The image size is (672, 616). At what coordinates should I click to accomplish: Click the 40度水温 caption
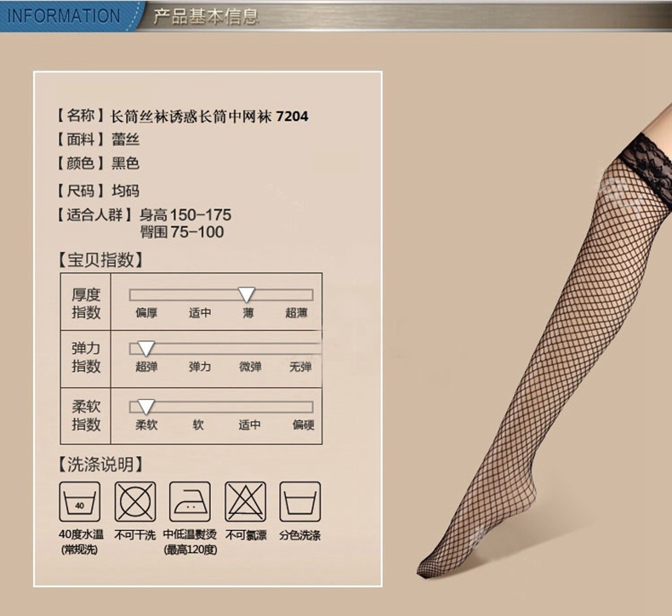coord(81,534)
